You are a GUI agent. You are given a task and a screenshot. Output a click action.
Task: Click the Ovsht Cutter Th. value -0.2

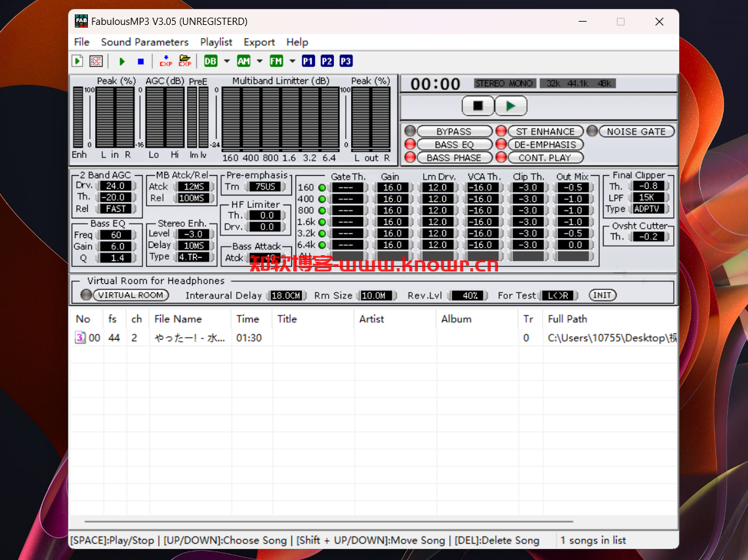point(648,237)
